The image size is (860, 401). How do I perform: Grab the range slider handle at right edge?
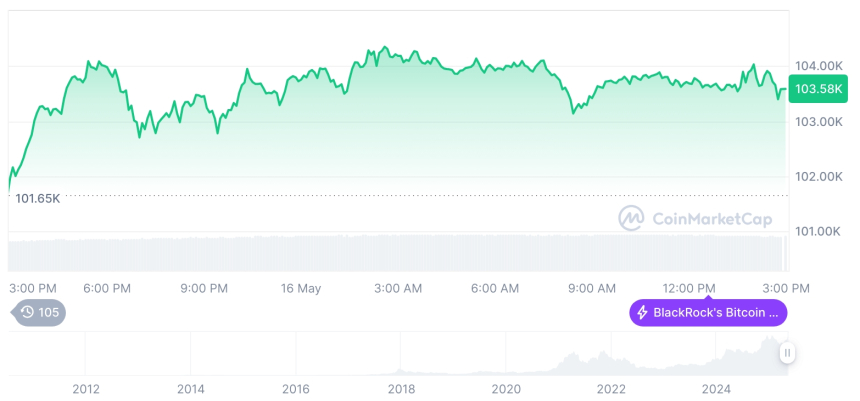pyautogui.click(x=788, y=353)
